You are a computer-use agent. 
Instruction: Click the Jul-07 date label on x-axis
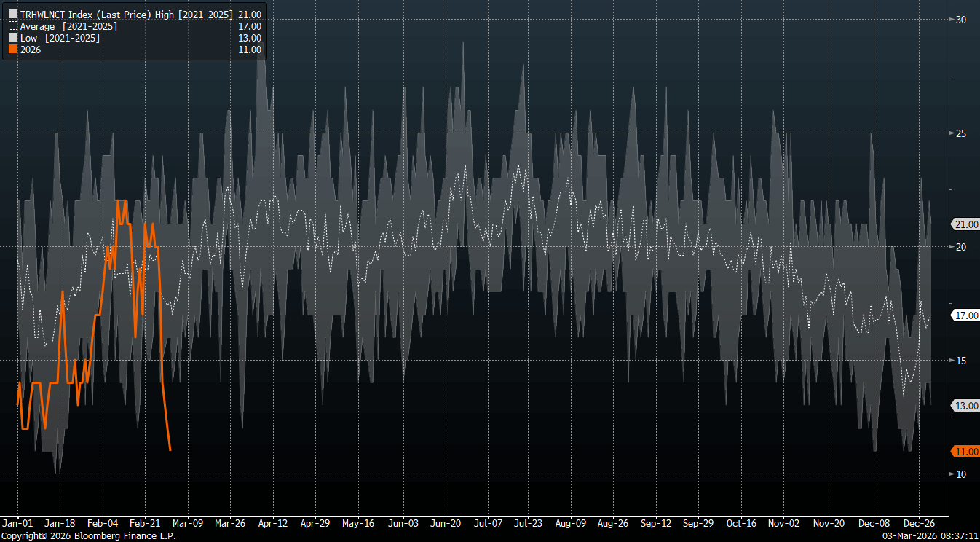[488, 523]
